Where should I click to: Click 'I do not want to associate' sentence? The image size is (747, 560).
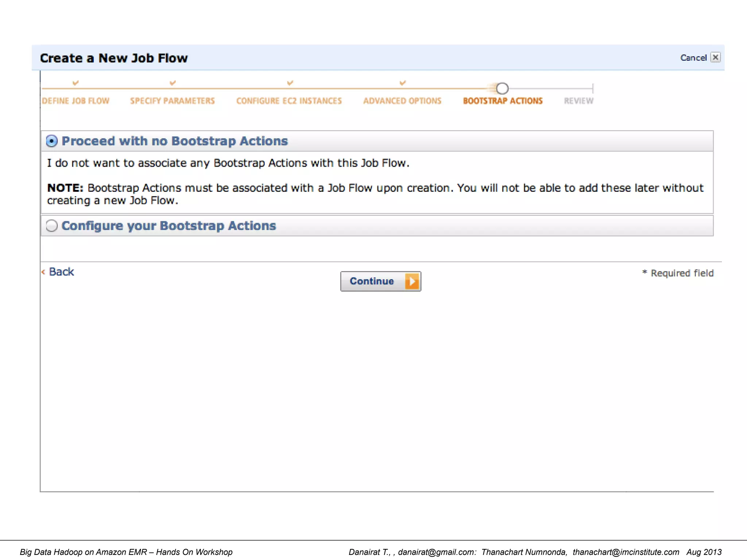click(x=228, y=163)
